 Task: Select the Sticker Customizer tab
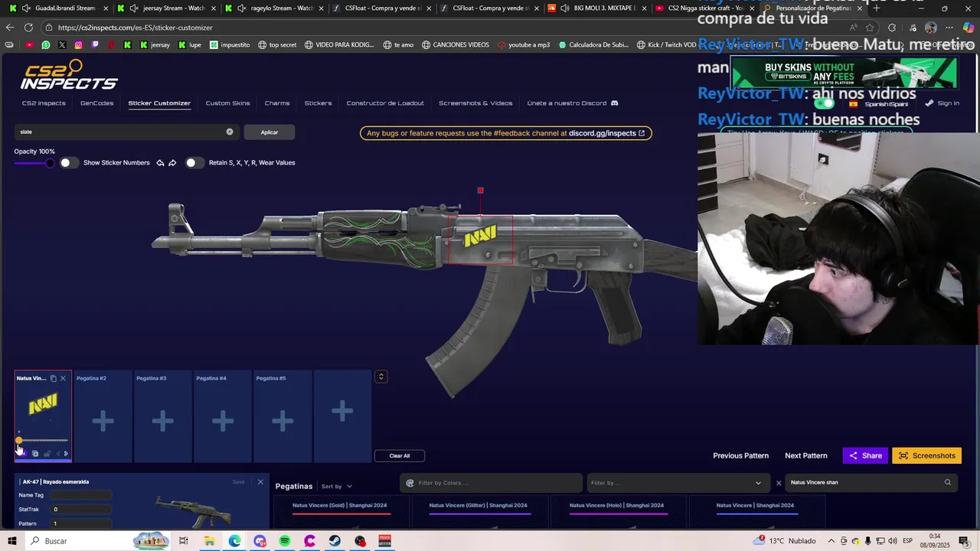coord(159,103)
